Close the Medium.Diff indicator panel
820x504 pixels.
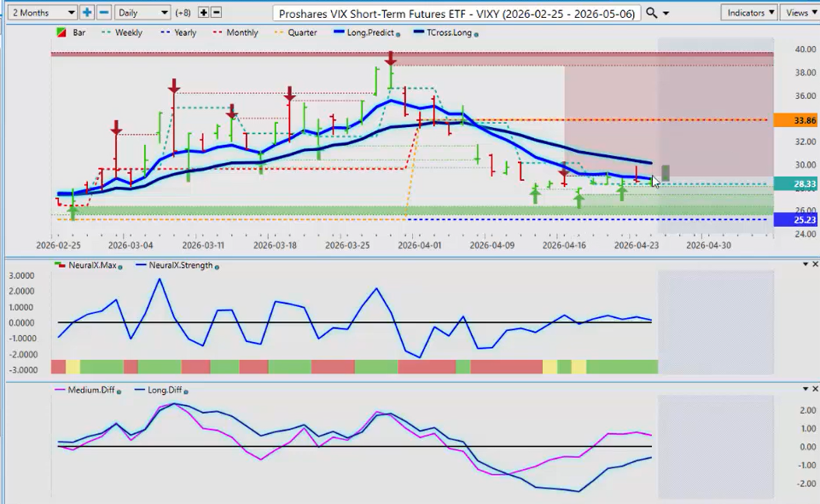coord(814,389)
